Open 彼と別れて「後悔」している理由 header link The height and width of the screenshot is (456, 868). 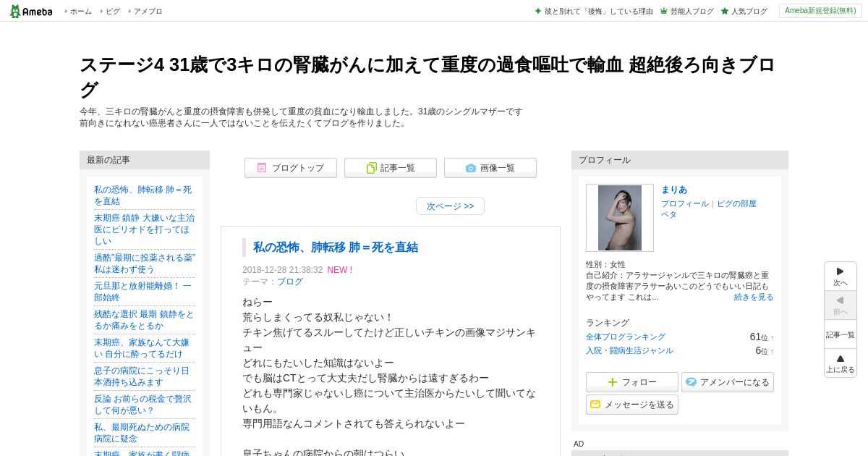coord(599,12)
